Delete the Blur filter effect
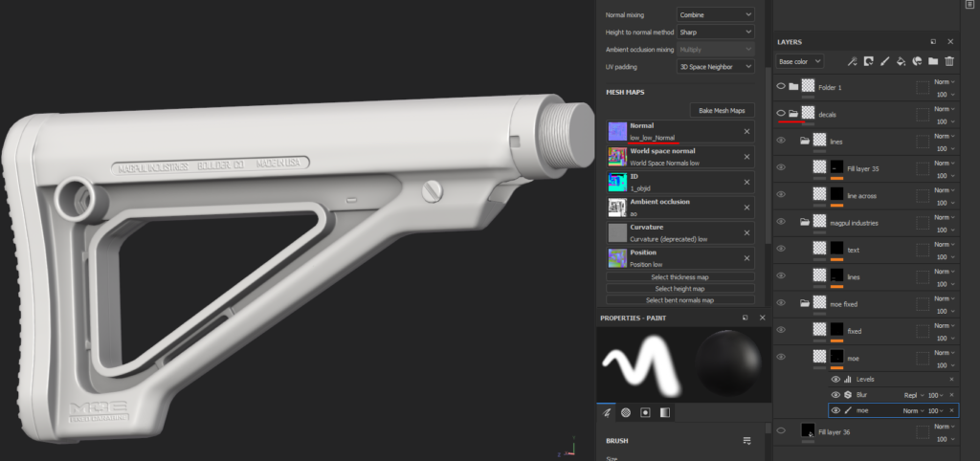980x461 pixels. pos(952,395)
